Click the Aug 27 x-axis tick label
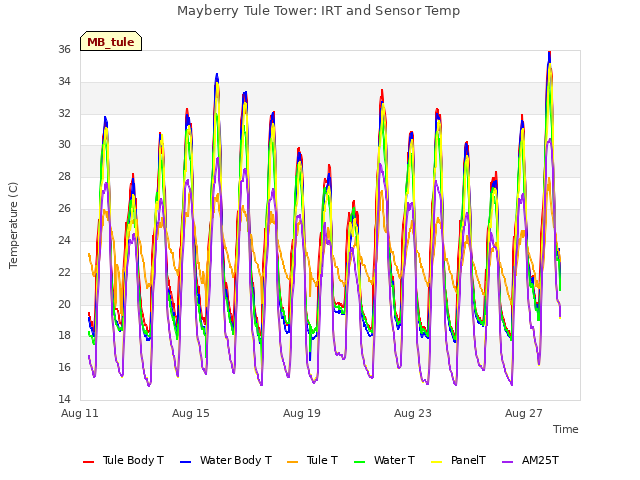 pos(524,413)
